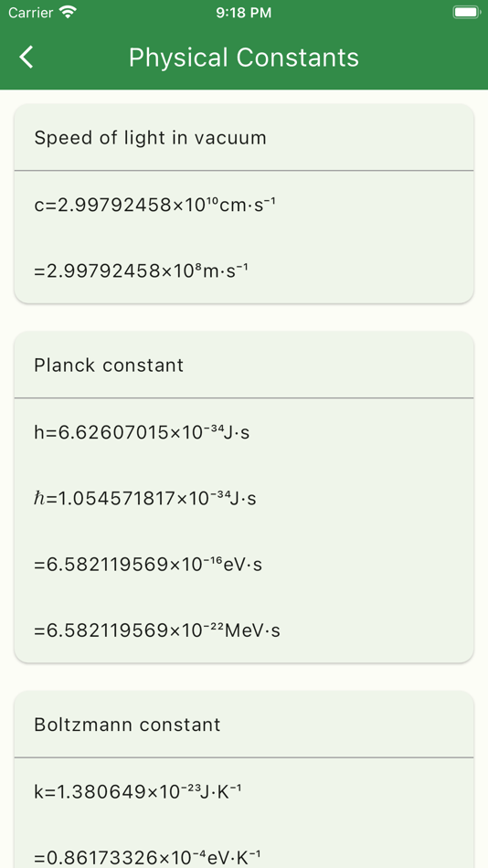
Task: Select the ℏ=1.054571817×10⁻³⁴ J·s line
Action: (145, 498)
